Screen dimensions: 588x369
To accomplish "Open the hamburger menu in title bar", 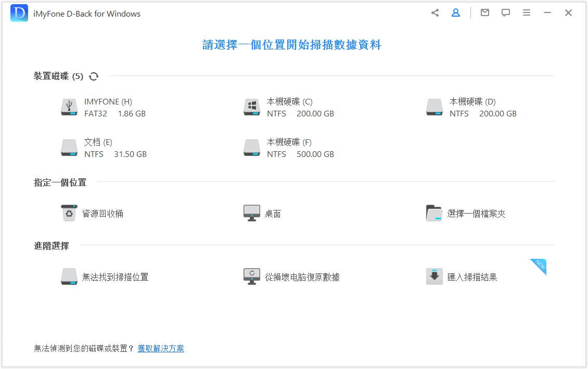I will tap(527, 13).
